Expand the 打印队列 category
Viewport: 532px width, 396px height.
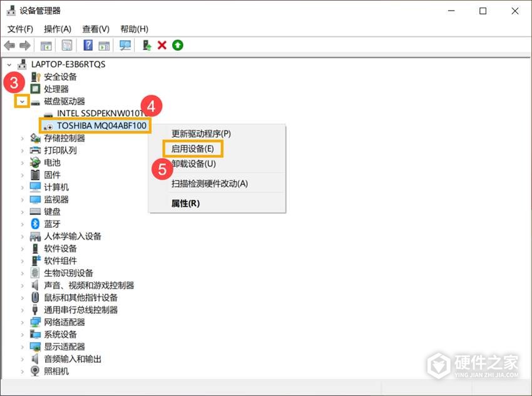[23, 150]
